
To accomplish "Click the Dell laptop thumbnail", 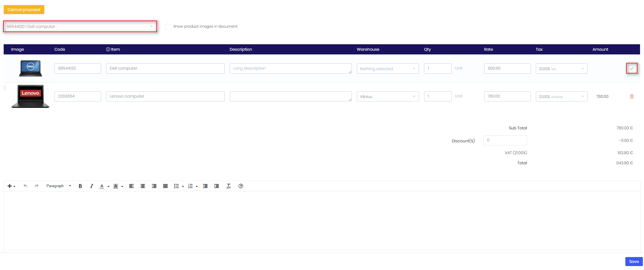I will pos(30,68).
